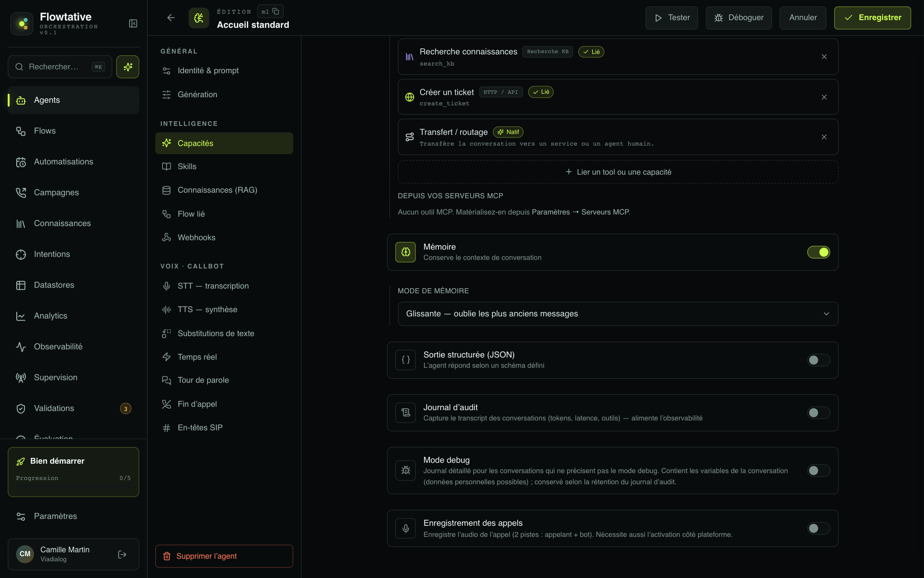The width and height of the screenshot is (924, 578).
Task: Click the Mémoire brain icon
Action: [x=406, y=252]
